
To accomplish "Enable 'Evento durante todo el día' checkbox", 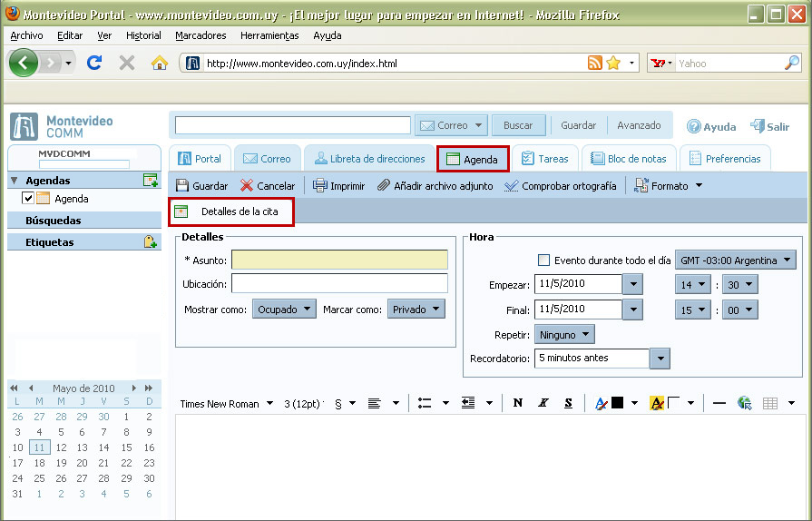I will 544,260.
